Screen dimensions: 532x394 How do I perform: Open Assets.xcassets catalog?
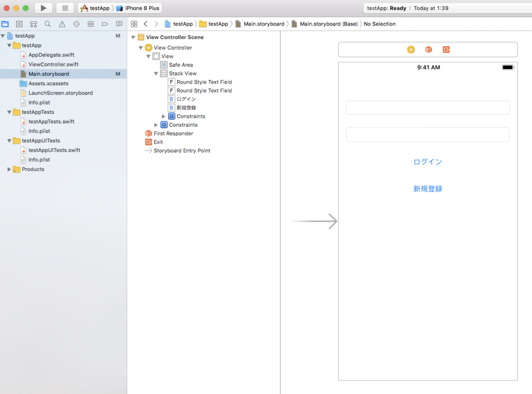48,83
